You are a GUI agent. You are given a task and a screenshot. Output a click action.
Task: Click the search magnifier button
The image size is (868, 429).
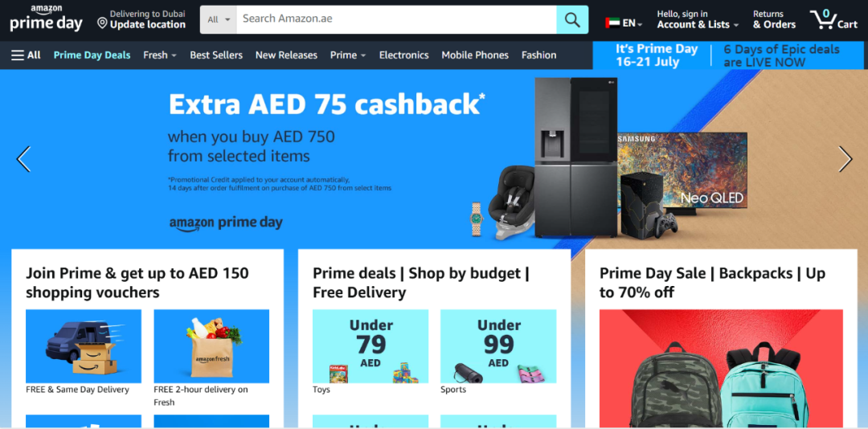pos(572,20)
